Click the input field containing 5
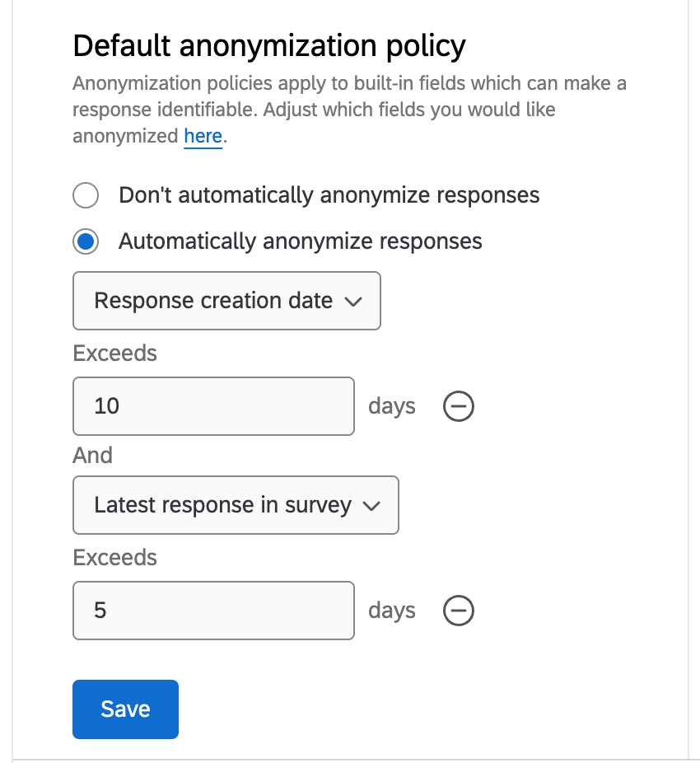 [x=213, y=611]
